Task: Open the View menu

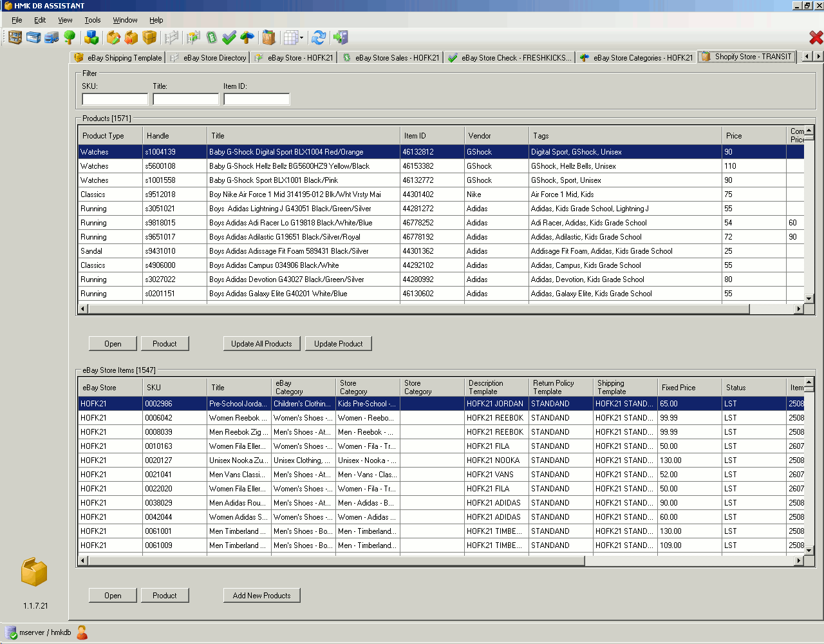Action: (65, 20)
